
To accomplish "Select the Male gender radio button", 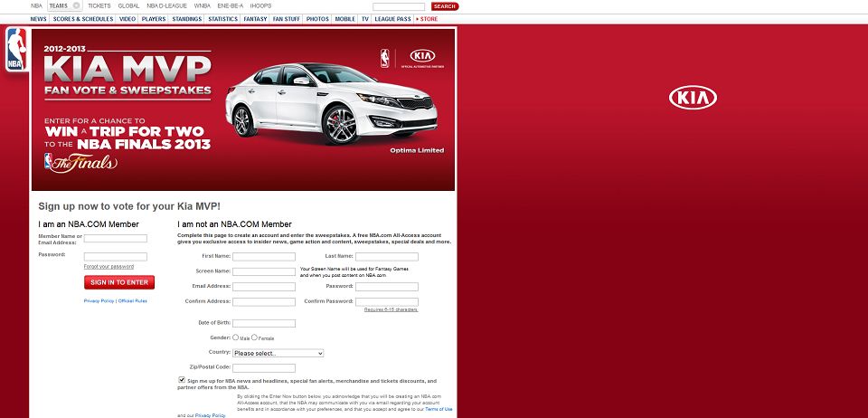I will 236,337.
